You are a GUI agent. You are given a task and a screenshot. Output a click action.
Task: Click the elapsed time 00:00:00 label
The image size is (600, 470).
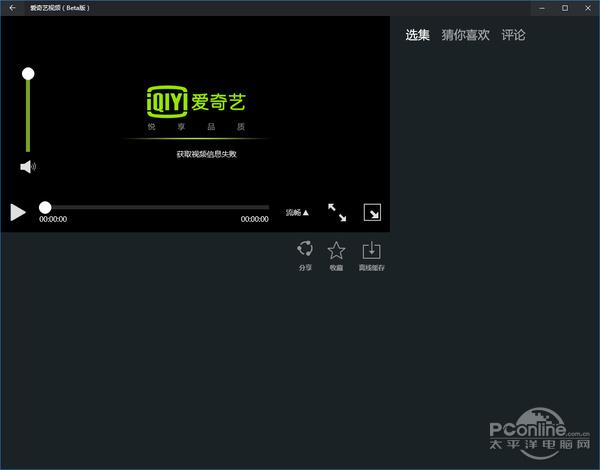click(x=53, y=219)
